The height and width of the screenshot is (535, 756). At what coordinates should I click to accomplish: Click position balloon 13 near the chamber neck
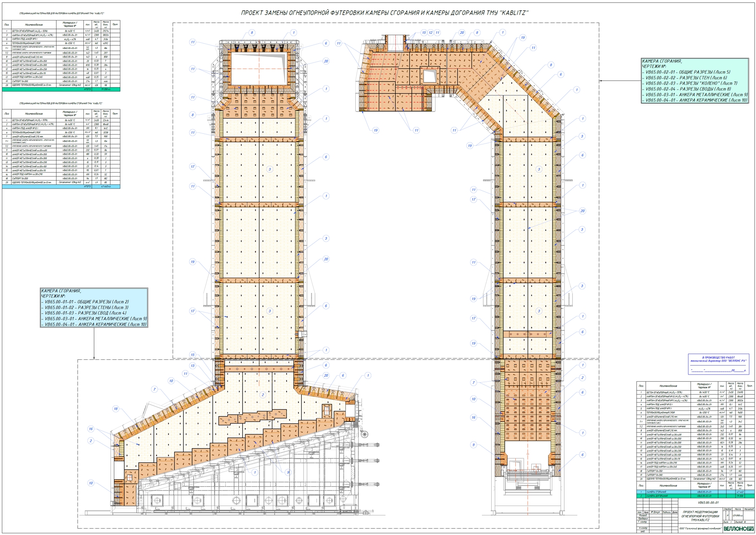pyautogui.click(x=193, y=366)
